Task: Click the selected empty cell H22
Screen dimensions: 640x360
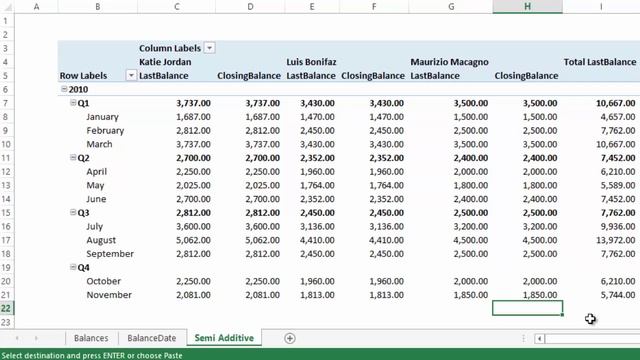Action: [x=527, y=308]
